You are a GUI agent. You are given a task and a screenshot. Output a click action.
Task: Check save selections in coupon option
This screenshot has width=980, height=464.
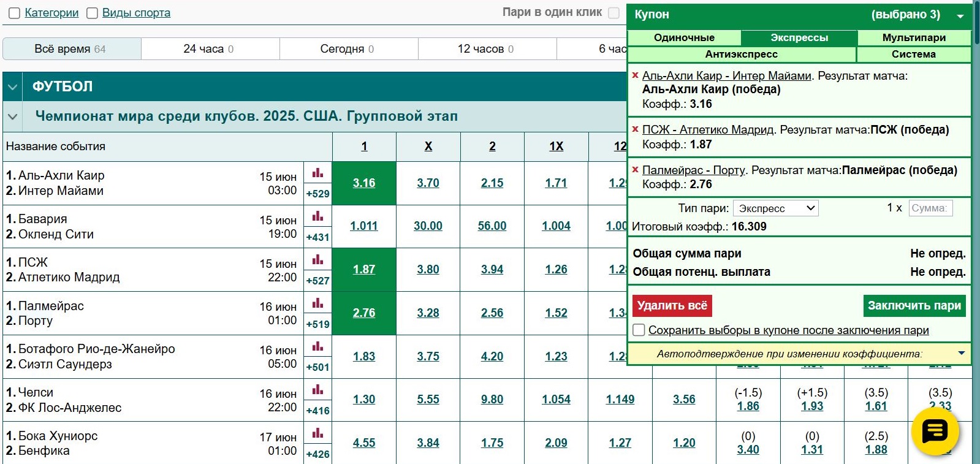pyautogui.click(x=639, y=330)
